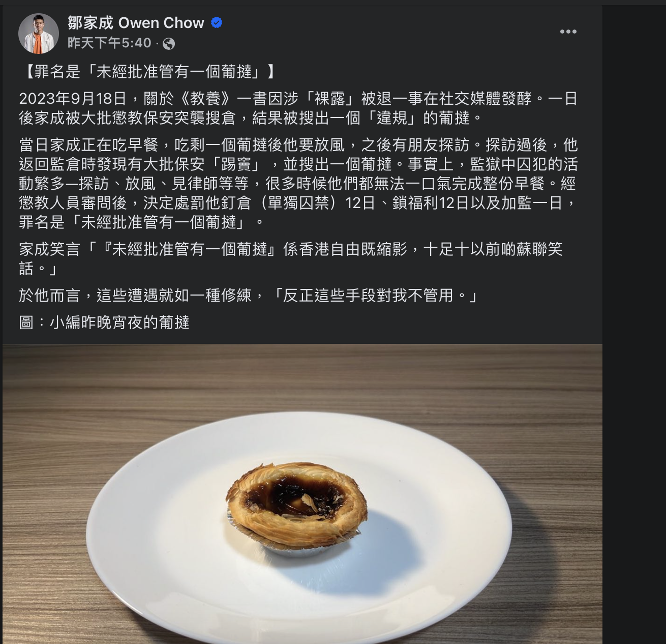Image resolution: width=666 pixels, height=644 pixels.
Task: Open the post timestamp 昨天下午5:40
Action: coord(109,43)
